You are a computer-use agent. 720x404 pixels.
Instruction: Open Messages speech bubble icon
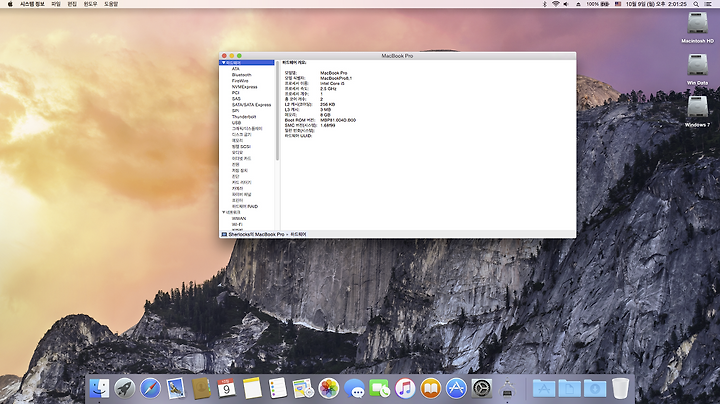tap(354, 388)
